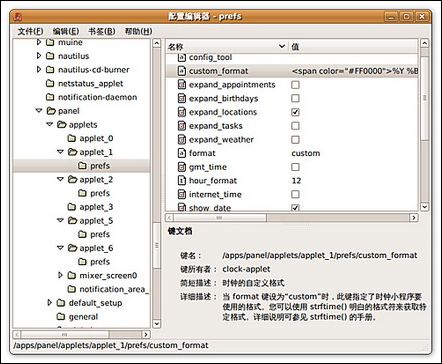Image resolution: width=442 pixels, height=364 pixels.
Task: Open the 书签(B) menu
Action: click(102, 31)
